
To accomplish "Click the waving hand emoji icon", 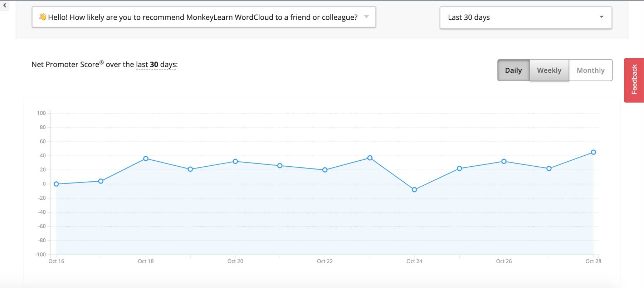I will pos(43,17).
